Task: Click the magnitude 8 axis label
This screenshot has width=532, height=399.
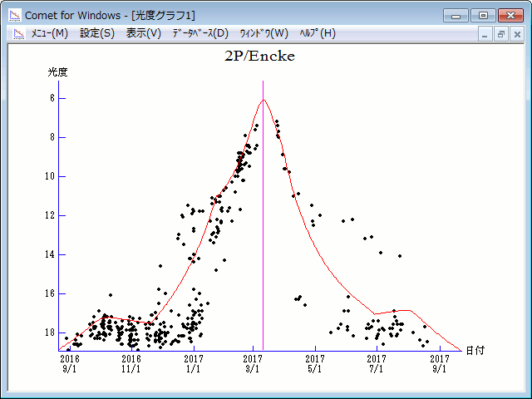Action: 52,137
